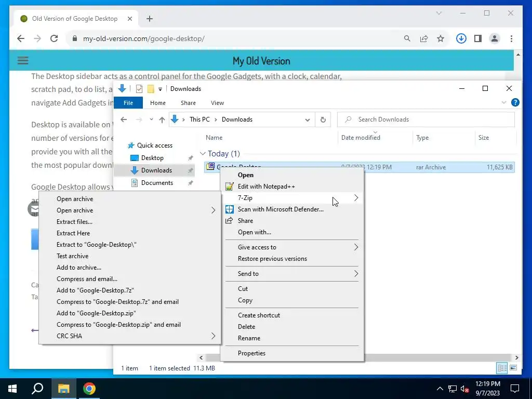532x399 pixels.
Task: Expand second Open archive submenu
Action: point(213,210)
